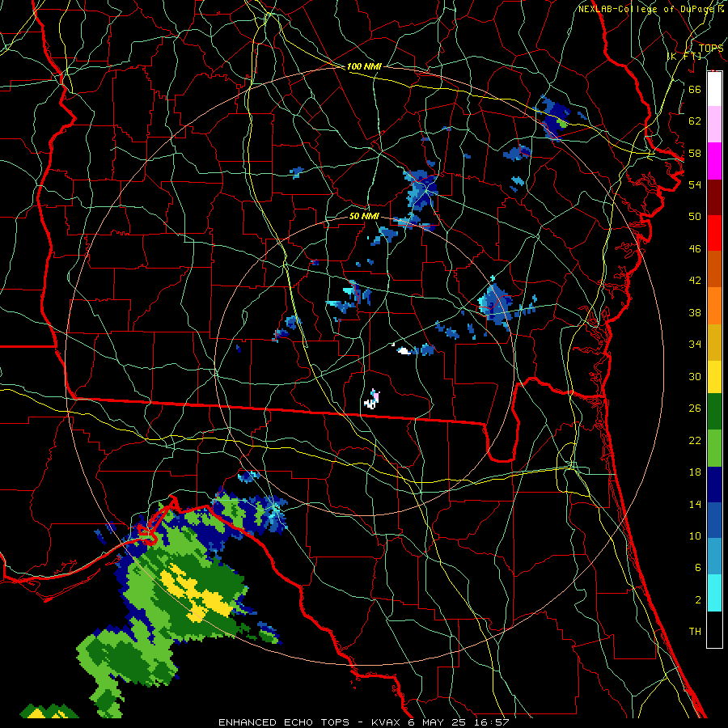728x728 pixels.
Task: Click the dark red maroon legend swatch
Action: point(714,197)
